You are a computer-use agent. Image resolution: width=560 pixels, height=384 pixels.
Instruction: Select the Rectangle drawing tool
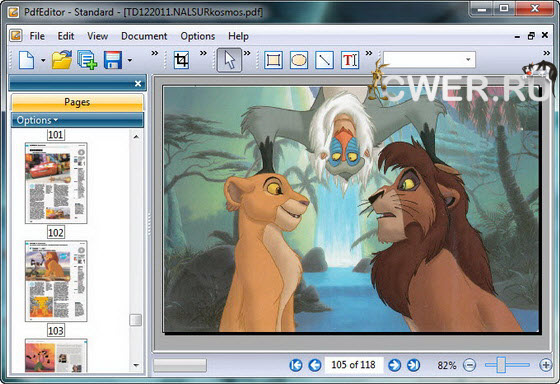273,60
